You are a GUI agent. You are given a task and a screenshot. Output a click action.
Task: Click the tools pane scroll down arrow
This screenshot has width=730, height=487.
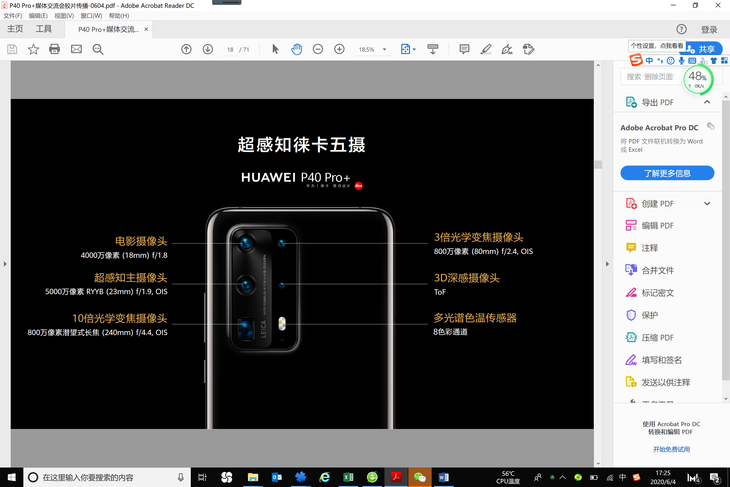click(726, 399)
